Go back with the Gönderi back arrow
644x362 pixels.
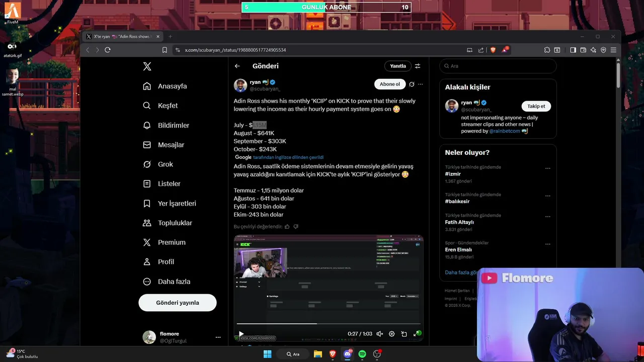(237, 66)
